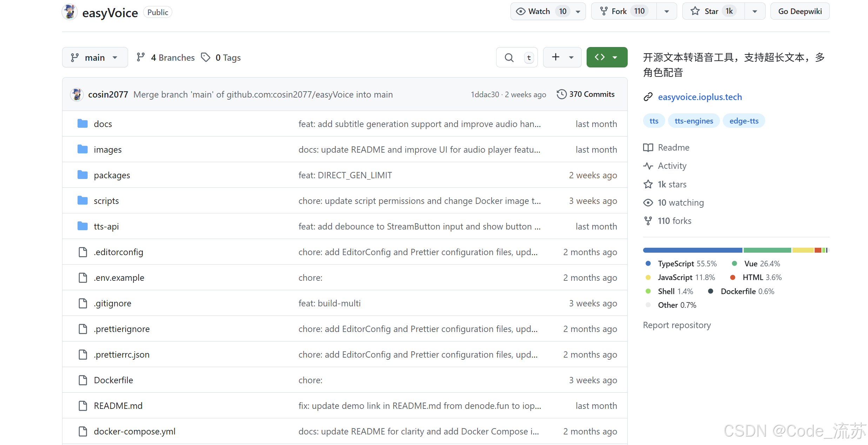
Task: Open the easyvoice.ioplus.tech link
Action: pyautogui.click(x=700, y=97)
